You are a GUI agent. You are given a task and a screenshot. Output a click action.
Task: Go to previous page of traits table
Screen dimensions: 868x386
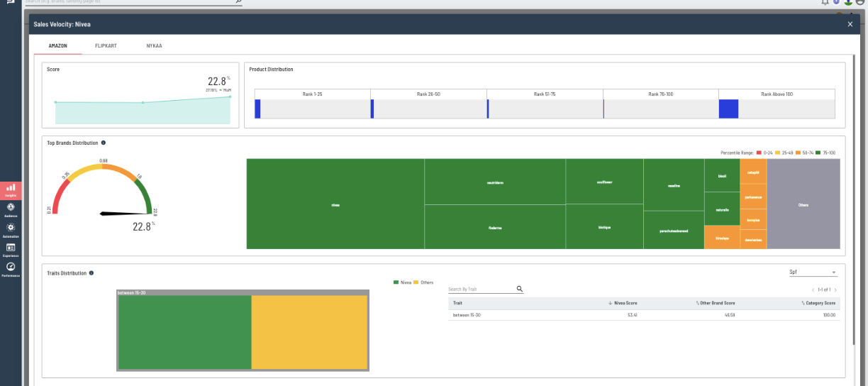coord(813,289)
